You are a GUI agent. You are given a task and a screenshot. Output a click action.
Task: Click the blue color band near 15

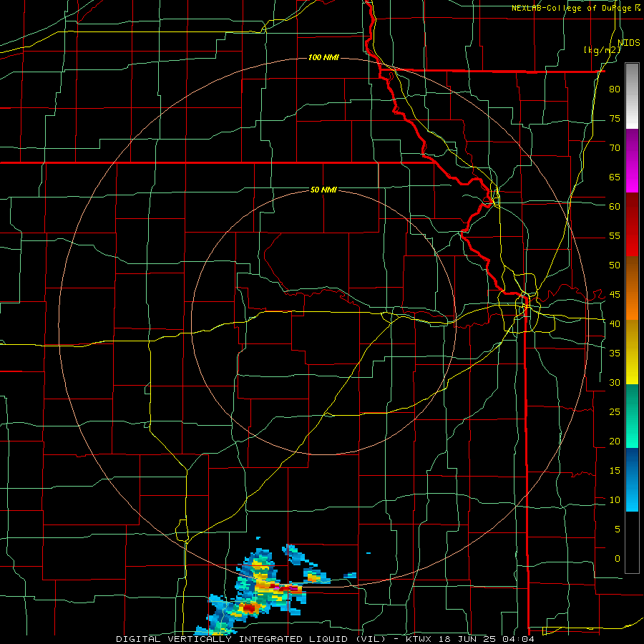[632, 479]
